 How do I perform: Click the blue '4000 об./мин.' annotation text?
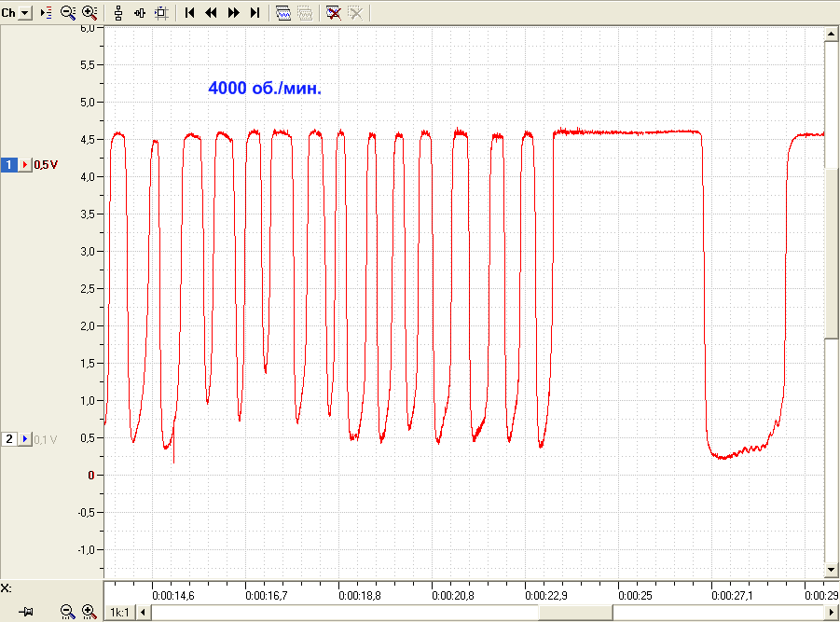pos(265,89)
